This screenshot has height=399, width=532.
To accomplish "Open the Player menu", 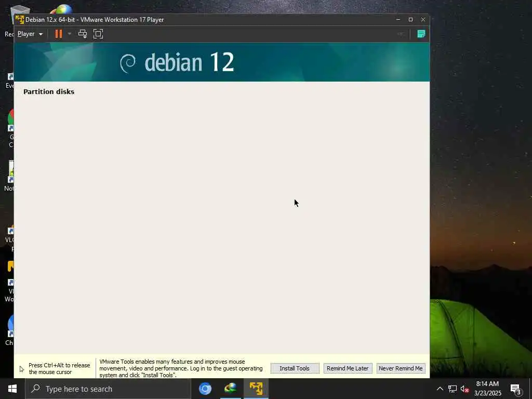I will [x=30, y=34].
